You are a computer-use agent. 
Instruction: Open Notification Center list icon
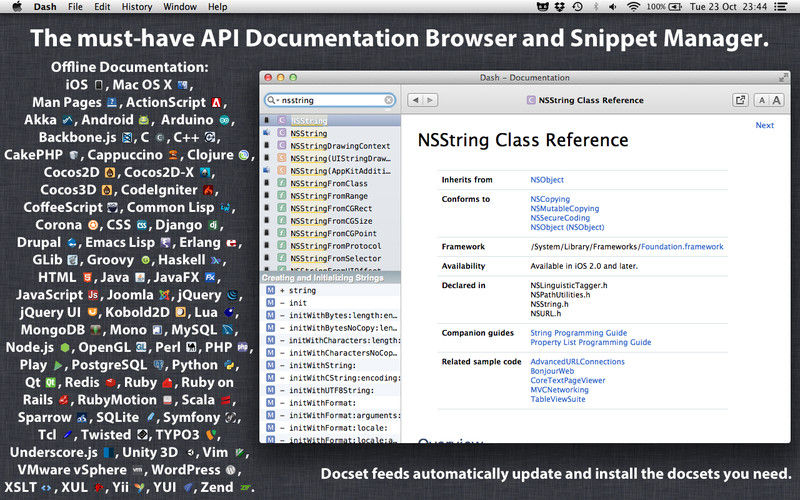coord(781,7)
